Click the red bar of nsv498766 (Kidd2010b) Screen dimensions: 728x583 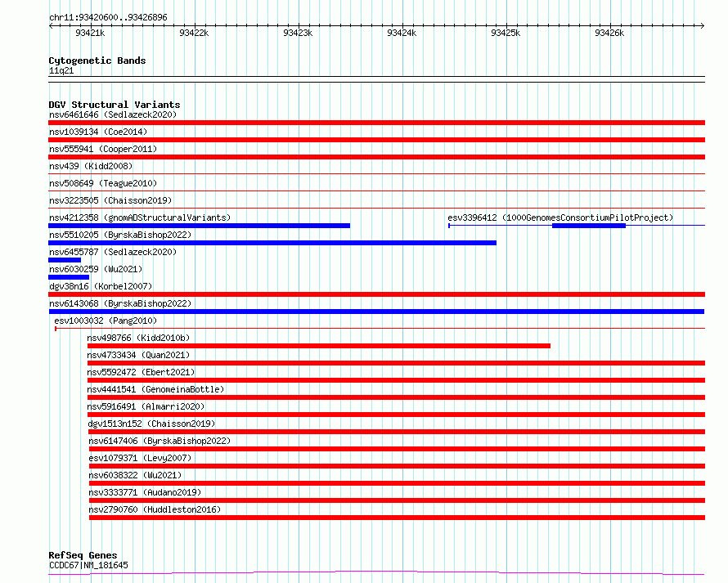(x=318, y=346)
